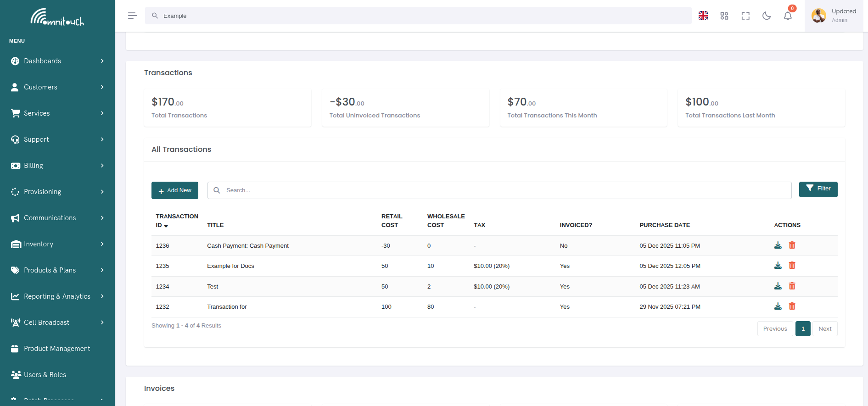Go to Next page of transactions
This screenshot has height=406, width=868.
[x=824, y=329]
